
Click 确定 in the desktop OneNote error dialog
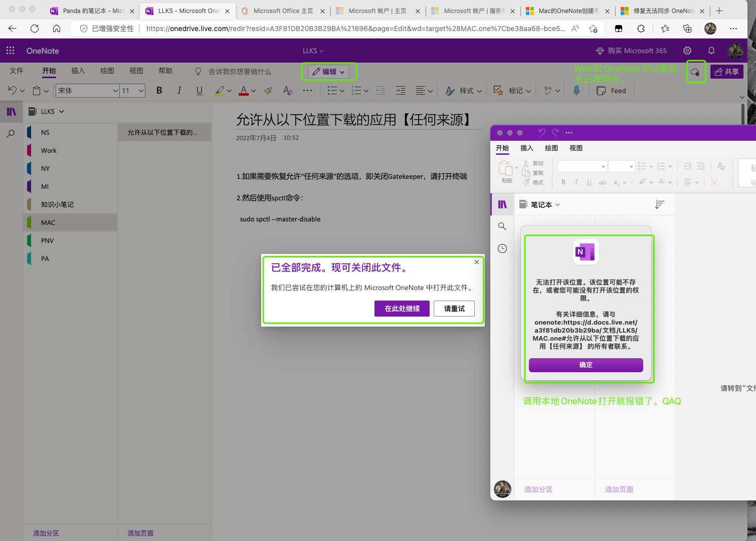pos(586,365)
